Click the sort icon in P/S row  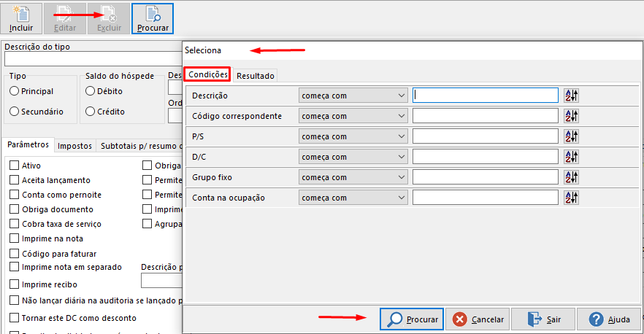pos(571,136)
